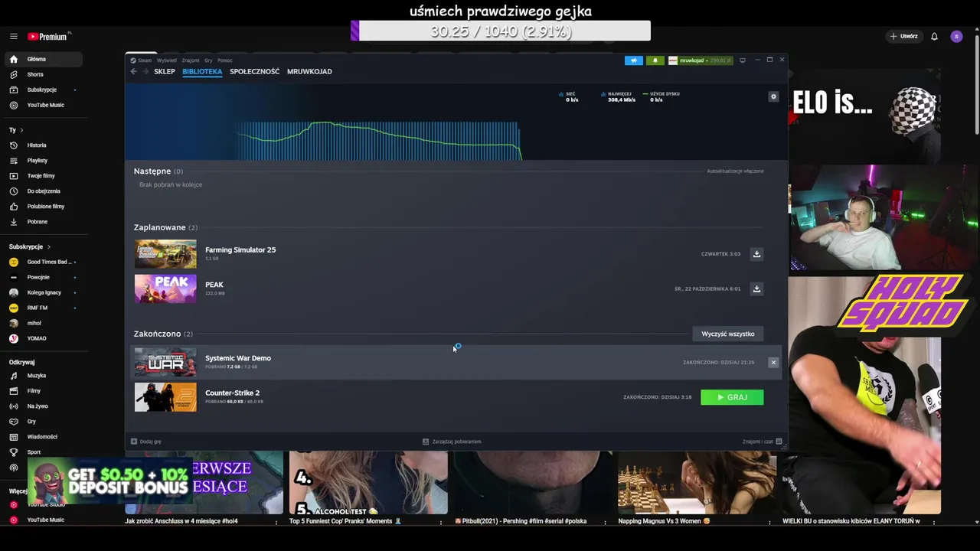The height and width of the screenshot is (551, 980).
Task: Open PEAK game thumbnail
Action: pyautogui.click(x=165, y=289)
